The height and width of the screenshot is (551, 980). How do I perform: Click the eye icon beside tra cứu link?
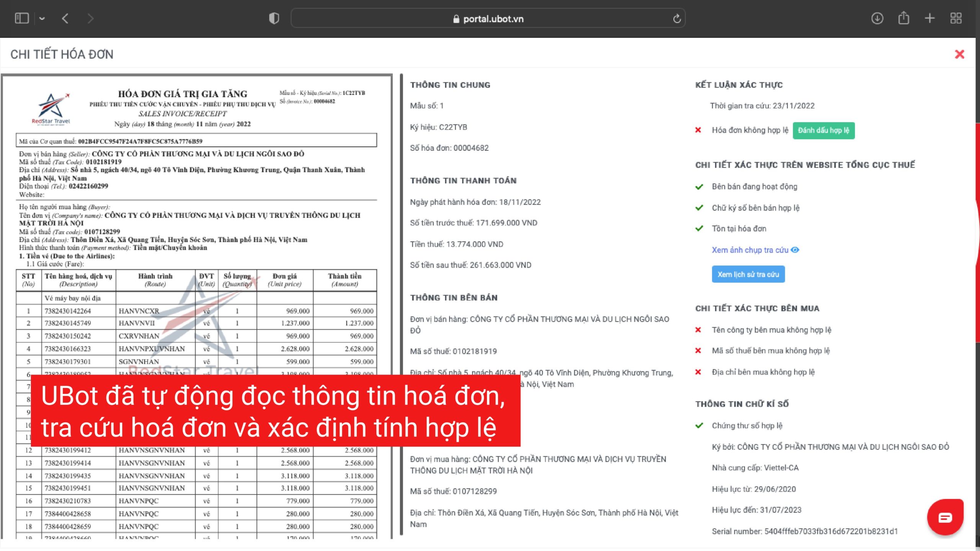point(795,250)
